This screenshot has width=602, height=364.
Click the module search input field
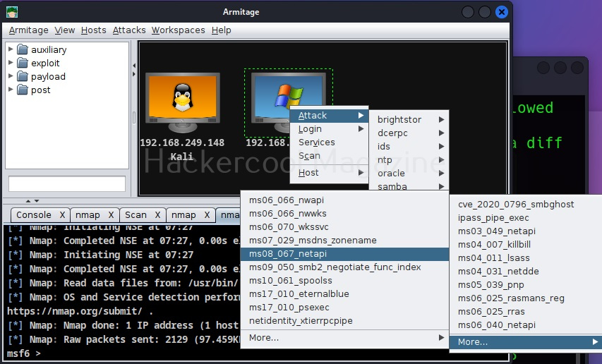point(67,183)
